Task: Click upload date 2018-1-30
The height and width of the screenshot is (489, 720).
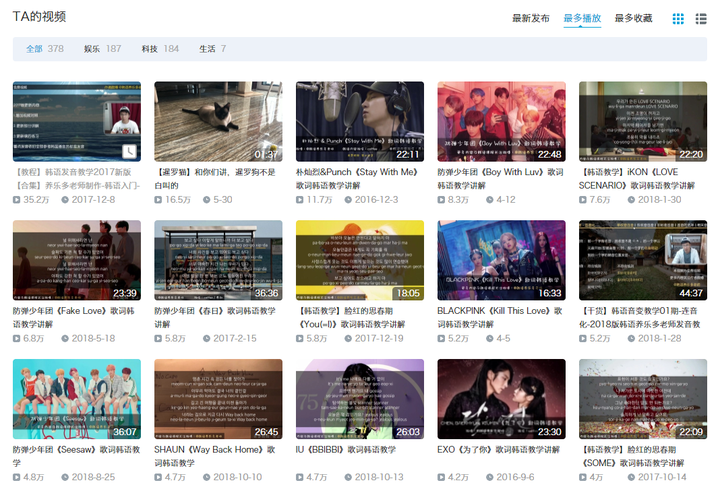Action: point(655,200)
